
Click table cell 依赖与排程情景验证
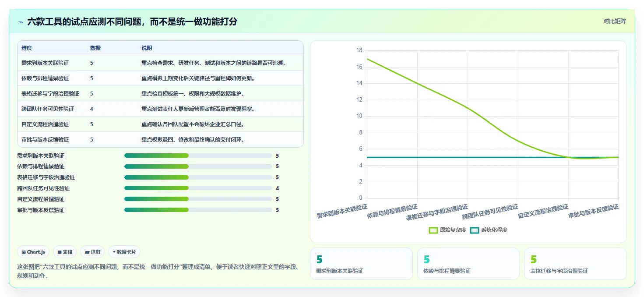tap(45, 78)
